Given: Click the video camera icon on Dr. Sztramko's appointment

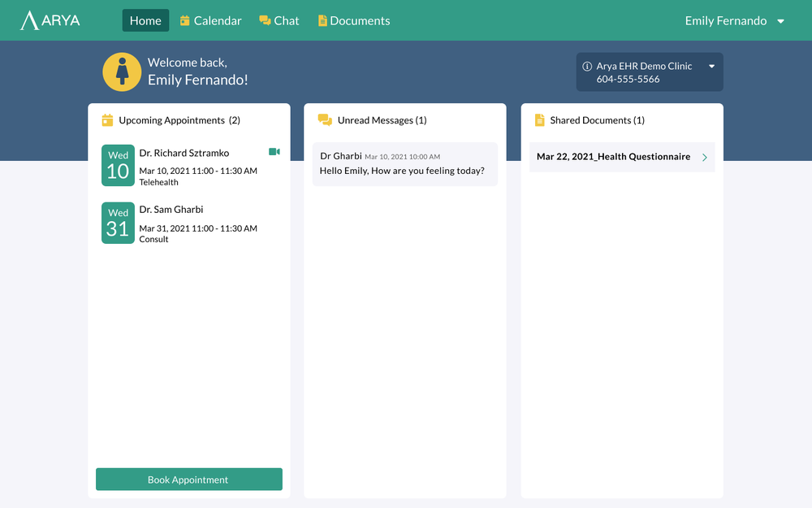Looking at the screenshot, I should [x=274, y=151].
